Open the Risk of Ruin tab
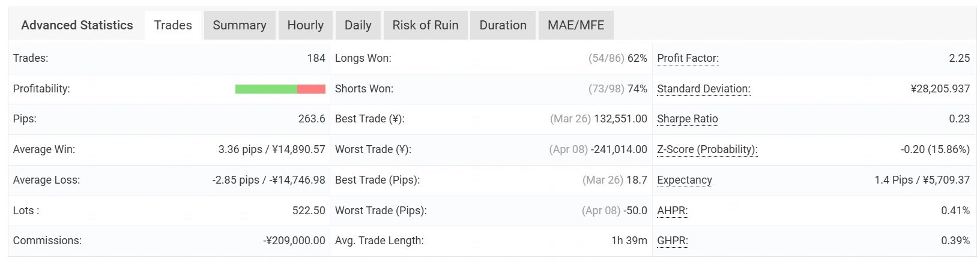This screenshot has height=264, width=980. [425, 25]
